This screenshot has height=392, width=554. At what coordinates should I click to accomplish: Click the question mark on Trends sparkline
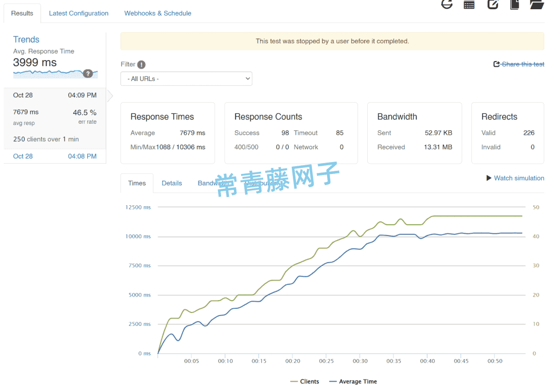[88, 73]
